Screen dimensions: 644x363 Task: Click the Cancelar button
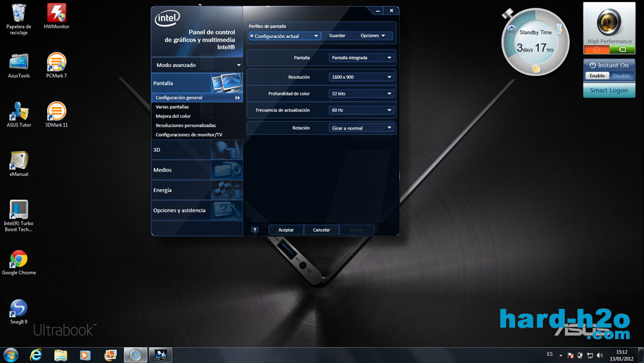click(x=321, y=230)
